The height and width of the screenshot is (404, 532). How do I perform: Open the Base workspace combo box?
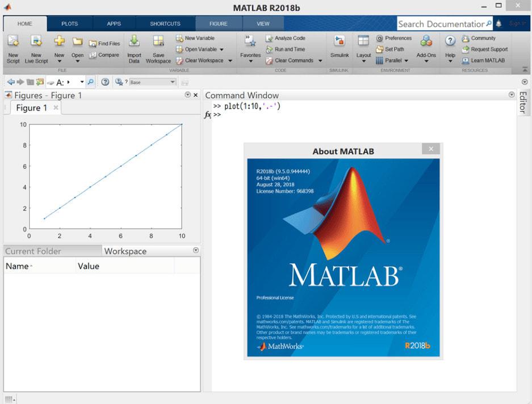click(x=153, y=81)
